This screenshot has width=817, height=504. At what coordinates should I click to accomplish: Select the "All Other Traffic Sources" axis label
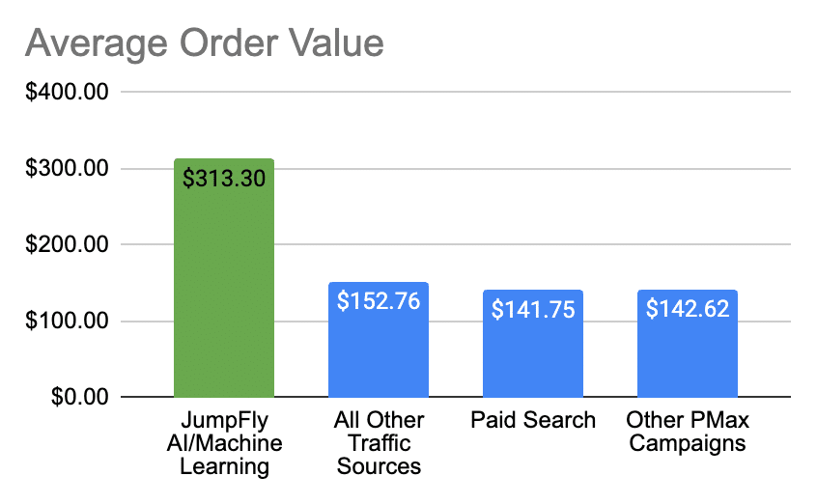379,443
